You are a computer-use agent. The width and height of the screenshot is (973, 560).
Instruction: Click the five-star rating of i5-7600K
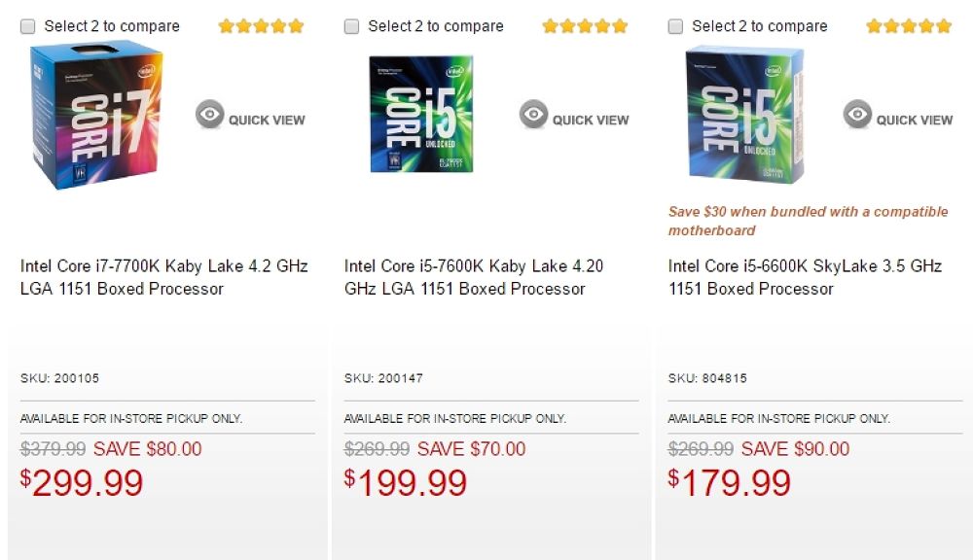585,26
